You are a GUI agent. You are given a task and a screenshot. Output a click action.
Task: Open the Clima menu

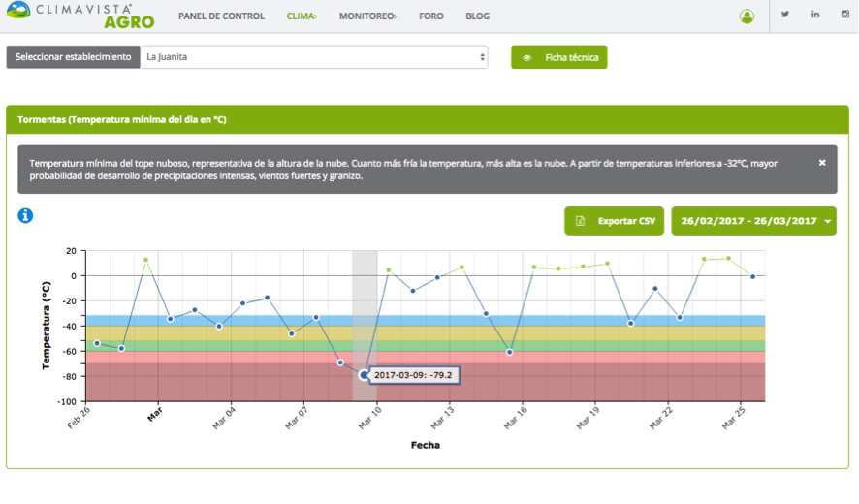pos(302,16)
